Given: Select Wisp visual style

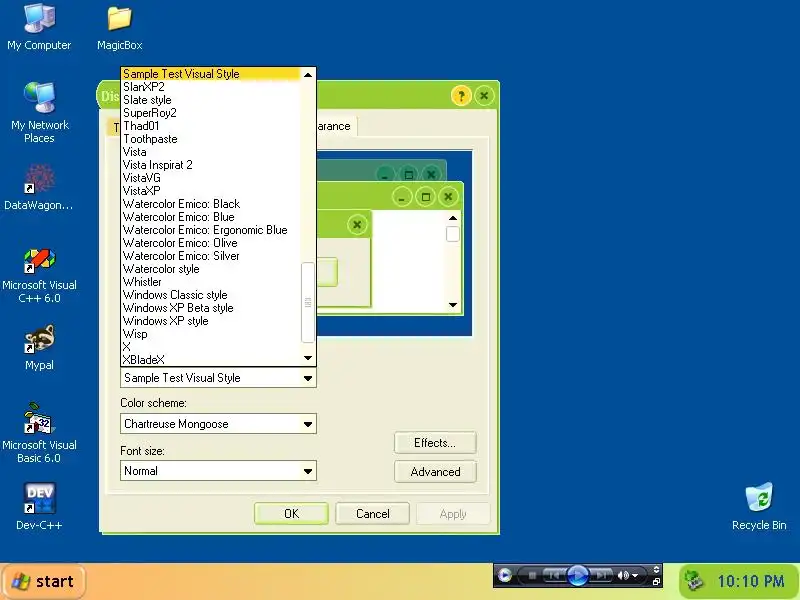Looking at the screenshot, I should [x=211, y=334].
